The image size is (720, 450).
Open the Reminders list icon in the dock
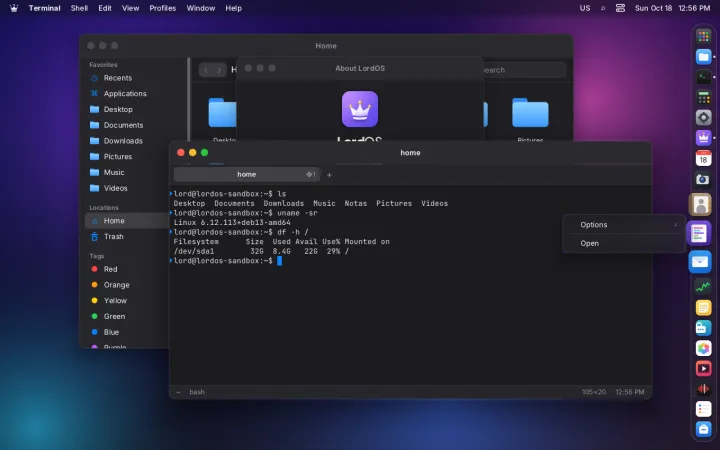[703, 409]
